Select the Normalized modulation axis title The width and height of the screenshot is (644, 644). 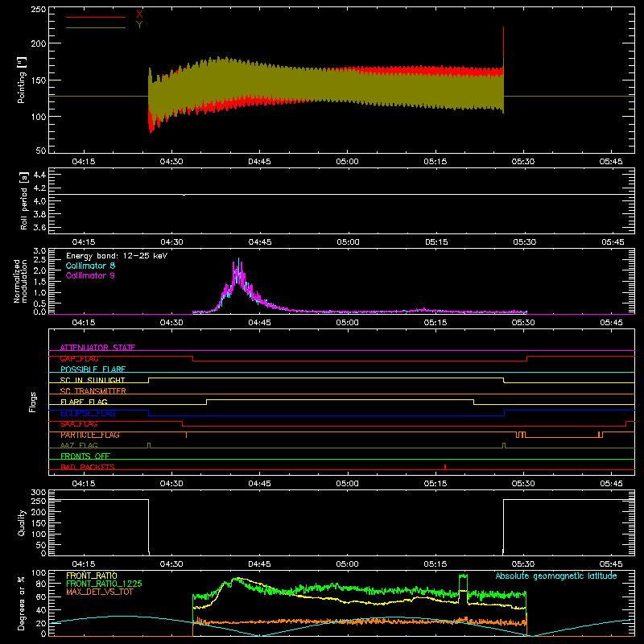21,281
